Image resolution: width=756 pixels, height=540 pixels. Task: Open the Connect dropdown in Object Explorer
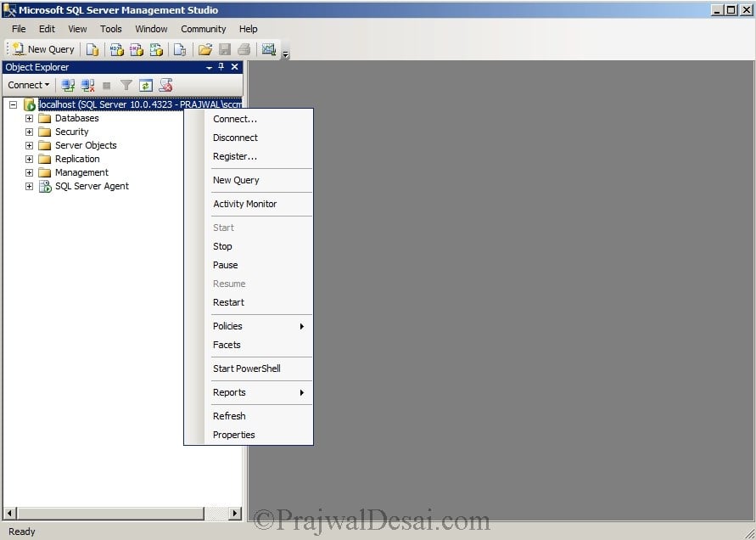point(29,85)
